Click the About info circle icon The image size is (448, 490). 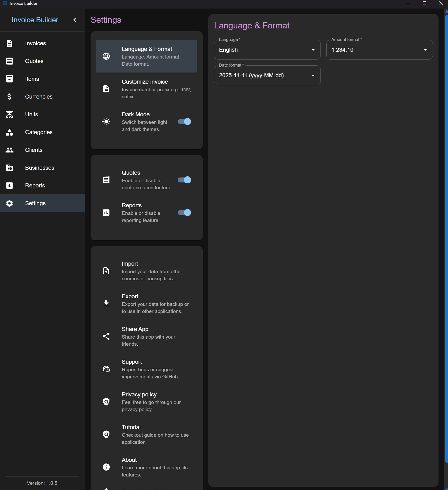coord(106,467)
